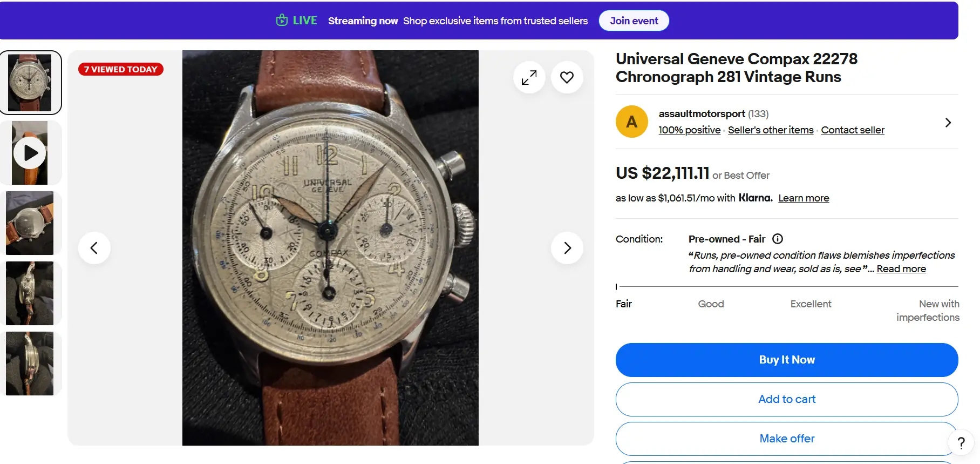Click the LIVE shopping bag icon
The image size is (980, 464).
pos(282,21)
